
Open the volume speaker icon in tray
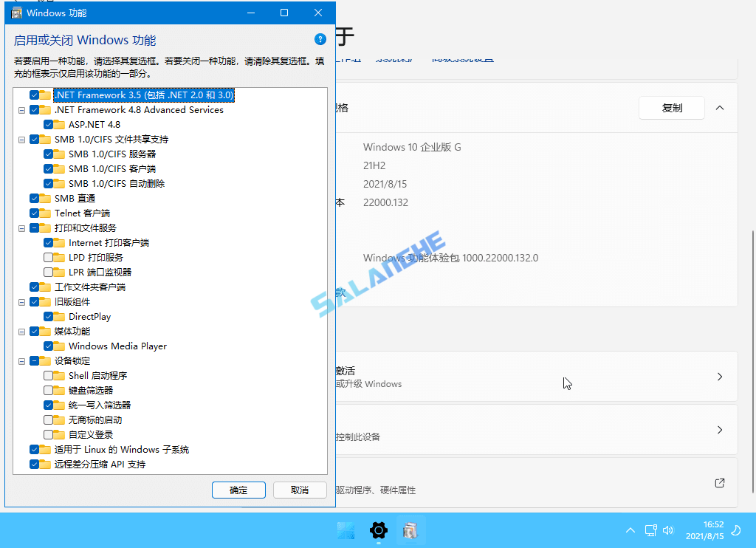(668, 530)
